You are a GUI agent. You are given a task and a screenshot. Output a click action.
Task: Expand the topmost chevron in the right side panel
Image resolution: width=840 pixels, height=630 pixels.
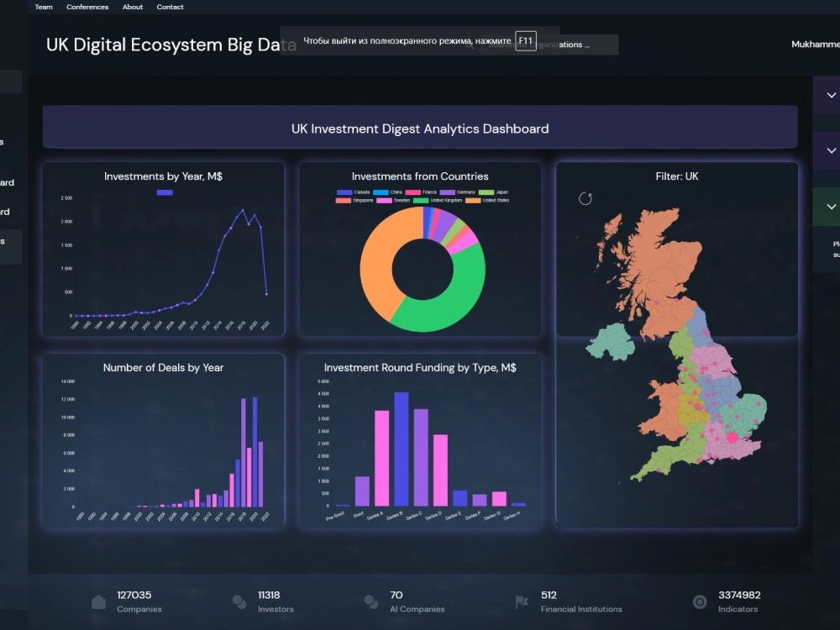click(832, 95)
